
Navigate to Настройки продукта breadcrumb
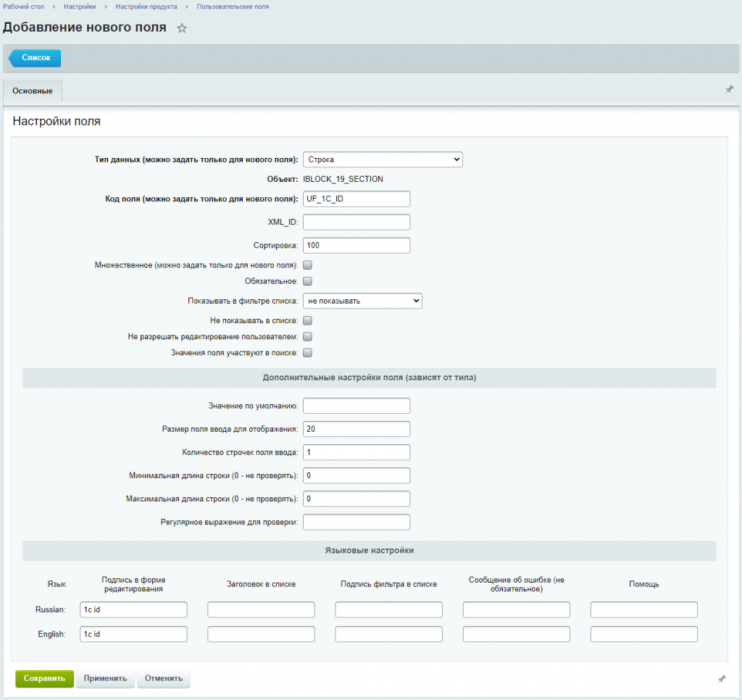146,7
